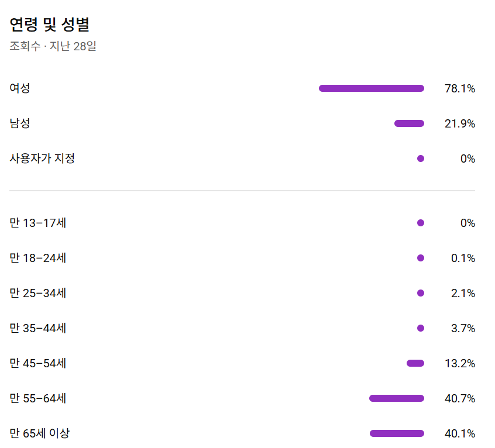The width and height of the screenshot is (495, 448).
Task: Select the 만 25–34세 age label
Action: pos(38,293)
